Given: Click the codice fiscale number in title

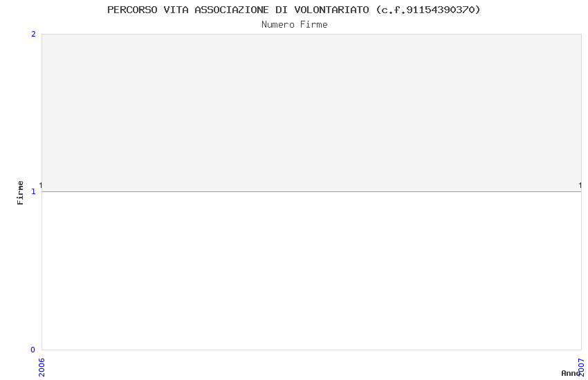Looking at the screenshot, I should tap(428, 10).
